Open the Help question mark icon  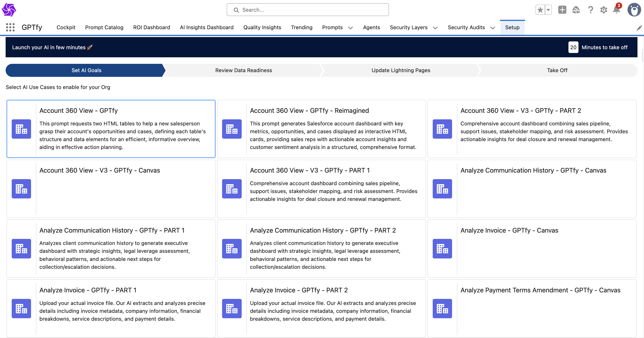[590, 10]
